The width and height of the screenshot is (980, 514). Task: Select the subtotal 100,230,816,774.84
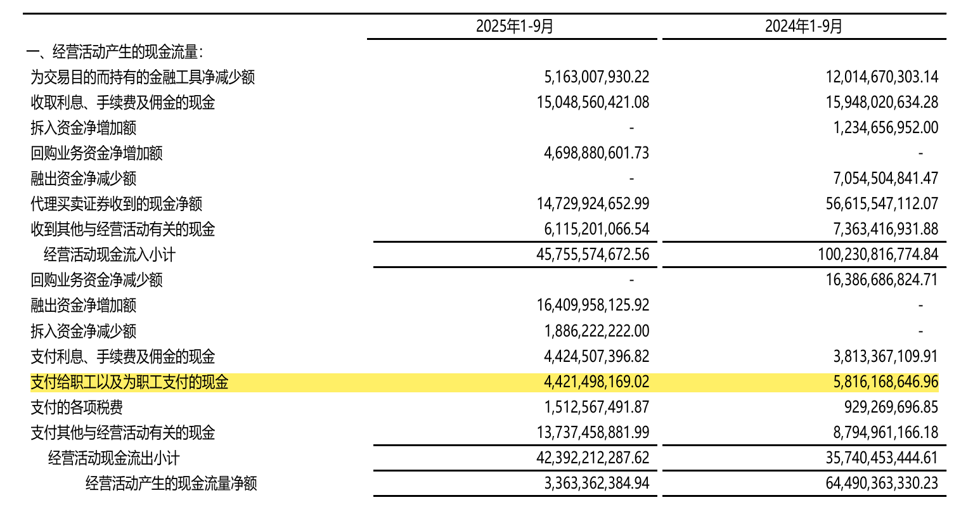click(x=878, y=255)
